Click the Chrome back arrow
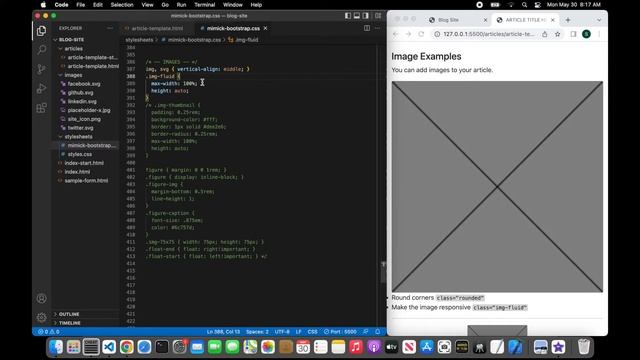This screenshot has height=360, width=640. click(x=395, y=34)
